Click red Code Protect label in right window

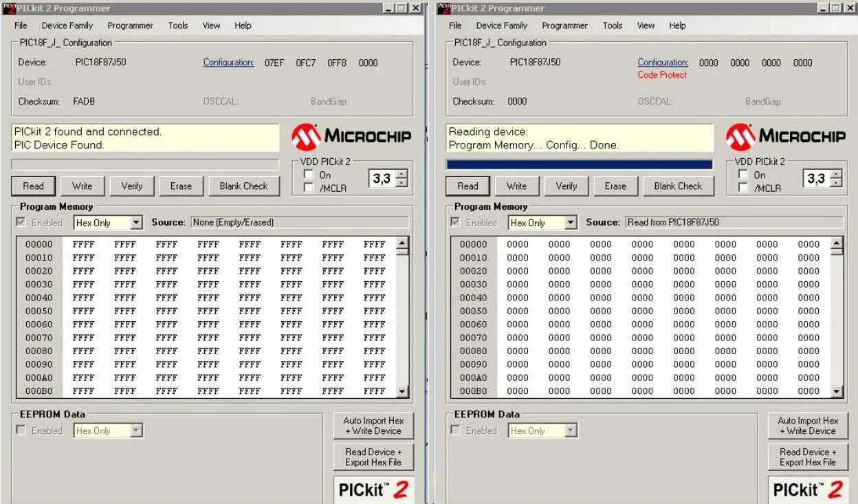coord(662,75)
